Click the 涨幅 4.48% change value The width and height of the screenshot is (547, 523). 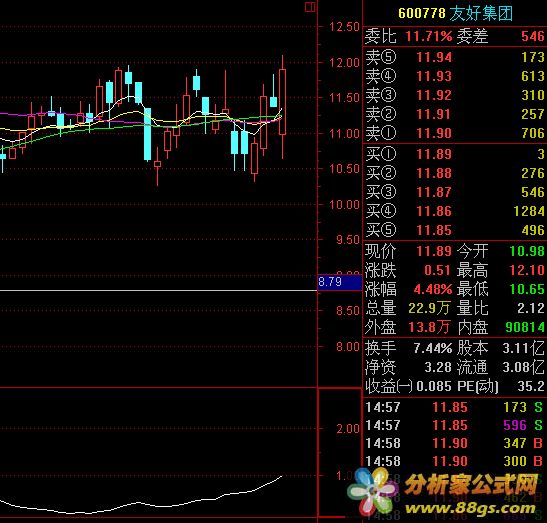[x=433, y=289]
